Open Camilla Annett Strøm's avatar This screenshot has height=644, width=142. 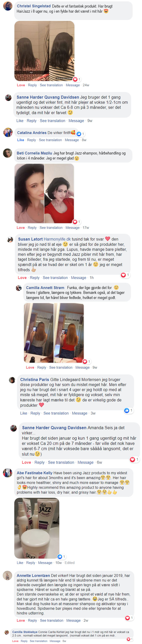click(19, 288)
